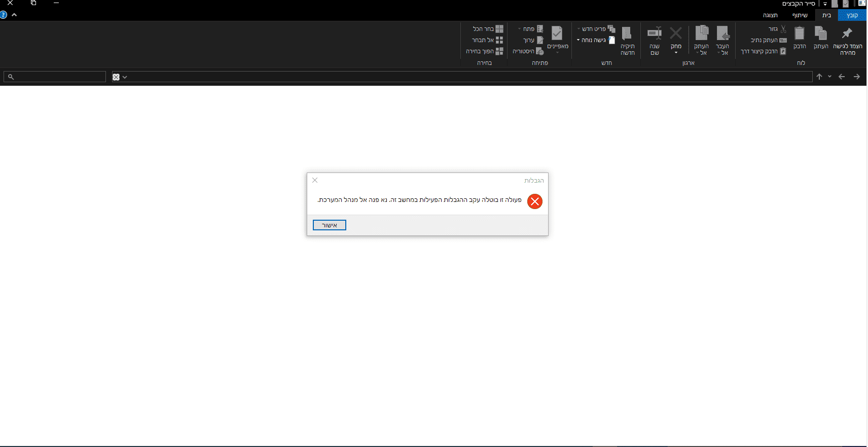Click the window title סייר הקבצים
This screenshot has width=868, height=447.
click(799, 4)
